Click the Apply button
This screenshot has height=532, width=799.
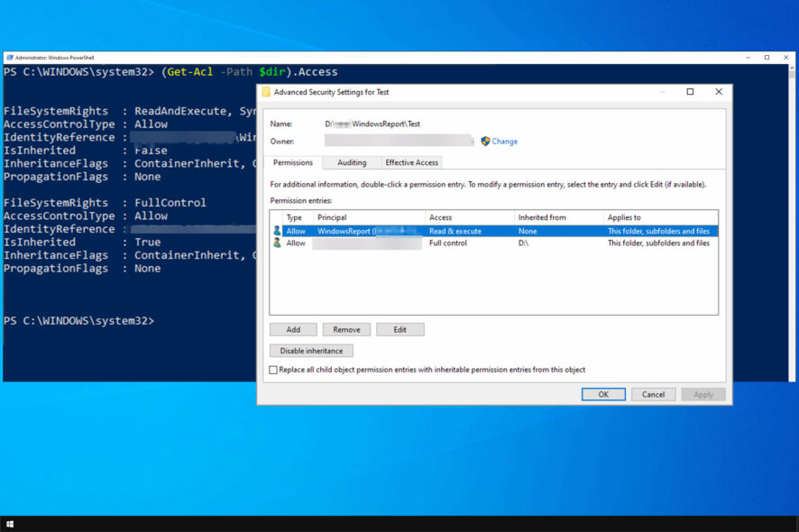click(x=703, y=394)
